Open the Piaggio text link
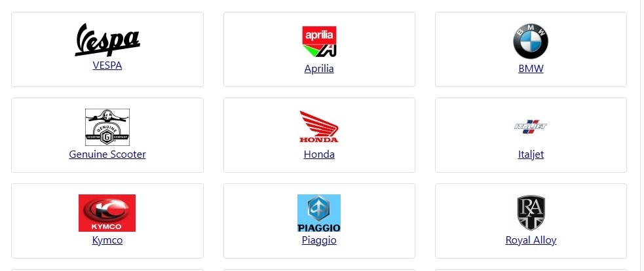The width and height of the screenshot is (644, 271). click(x=319, y=240)
